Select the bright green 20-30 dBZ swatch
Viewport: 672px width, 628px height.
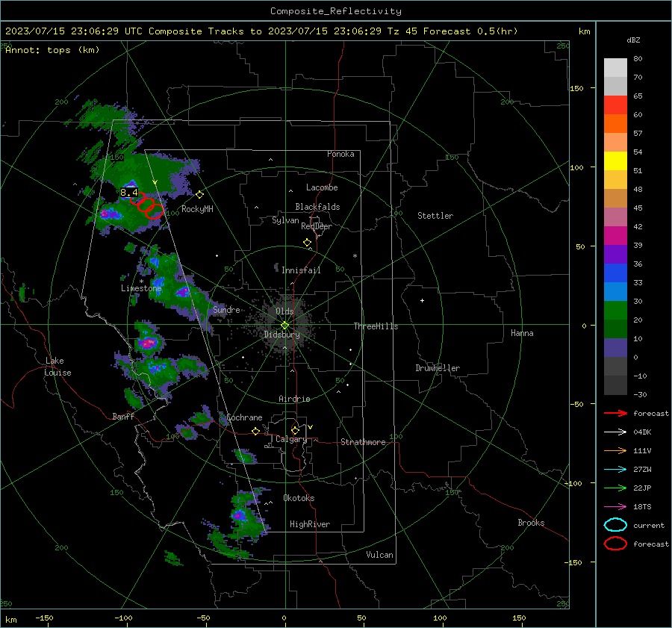[615, 311]
